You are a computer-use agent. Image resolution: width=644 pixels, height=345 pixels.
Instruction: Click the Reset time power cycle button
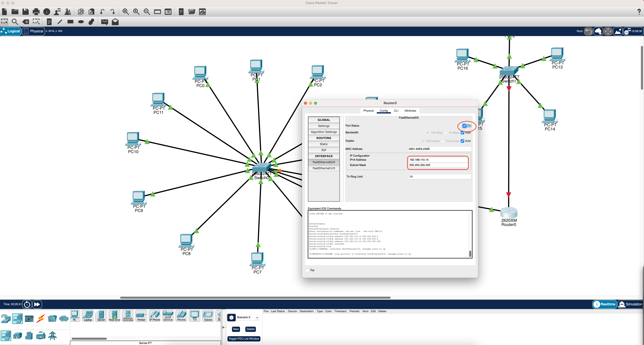(x=27, y=304)
